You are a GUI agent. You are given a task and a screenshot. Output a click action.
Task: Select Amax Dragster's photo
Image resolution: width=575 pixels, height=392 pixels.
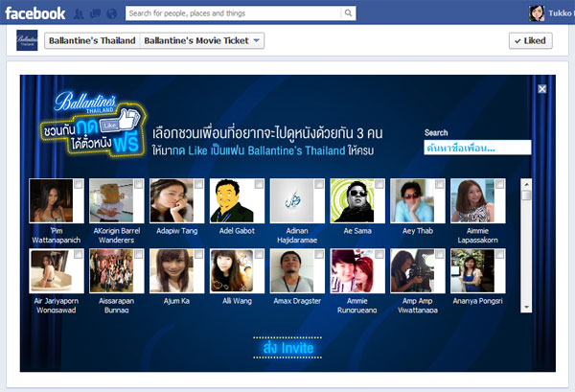[x=292, y=271]
